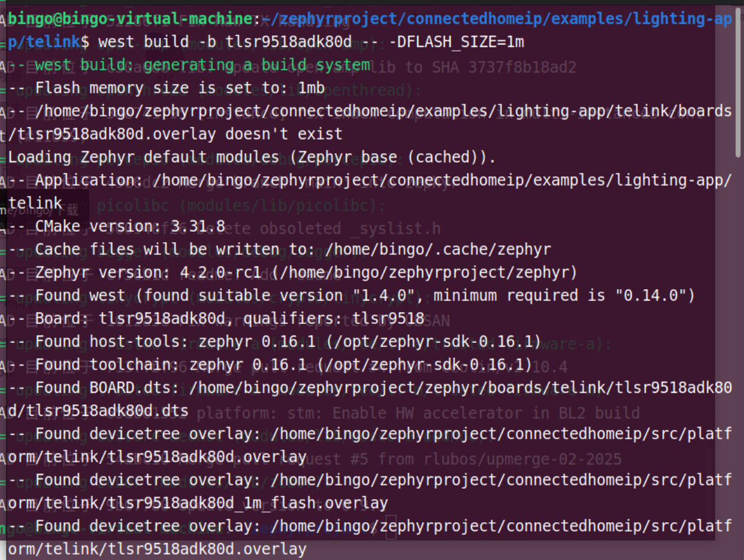744x560 pixels.
Task: Click the last 'Found devicetree overlay' line
Action: click(370, 537)
